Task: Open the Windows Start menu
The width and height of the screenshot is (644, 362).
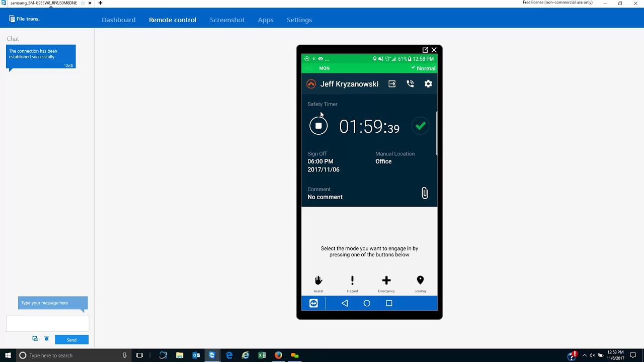Action: coord(8,355)
